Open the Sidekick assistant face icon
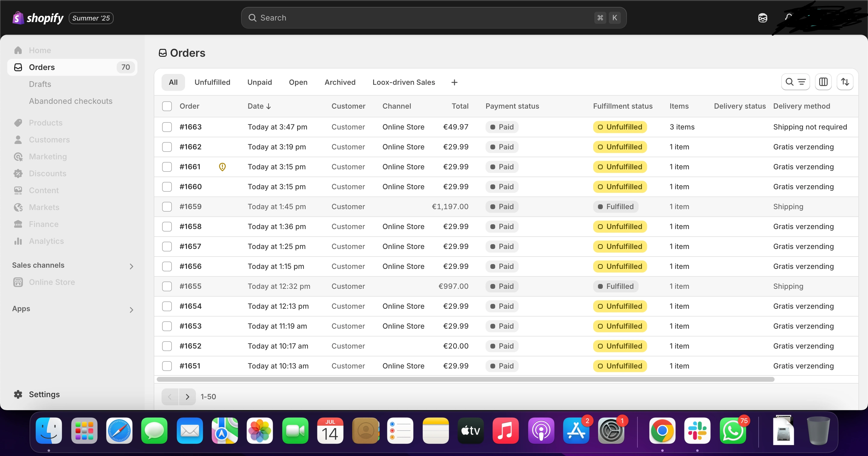 [x=763, y=18]
